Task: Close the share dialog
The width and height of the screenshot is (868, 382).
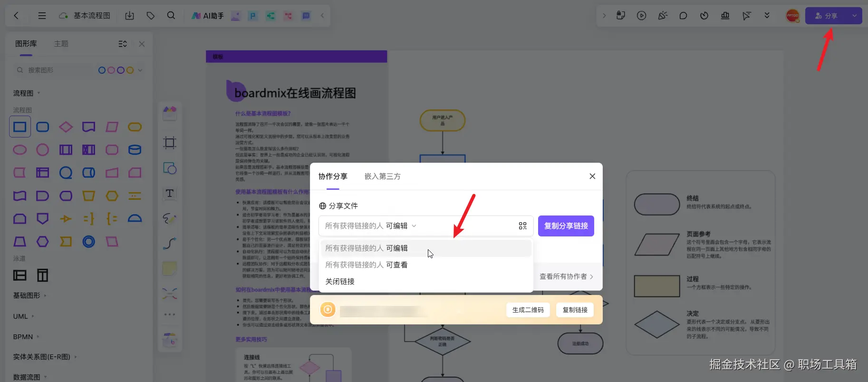Action: 592,176
